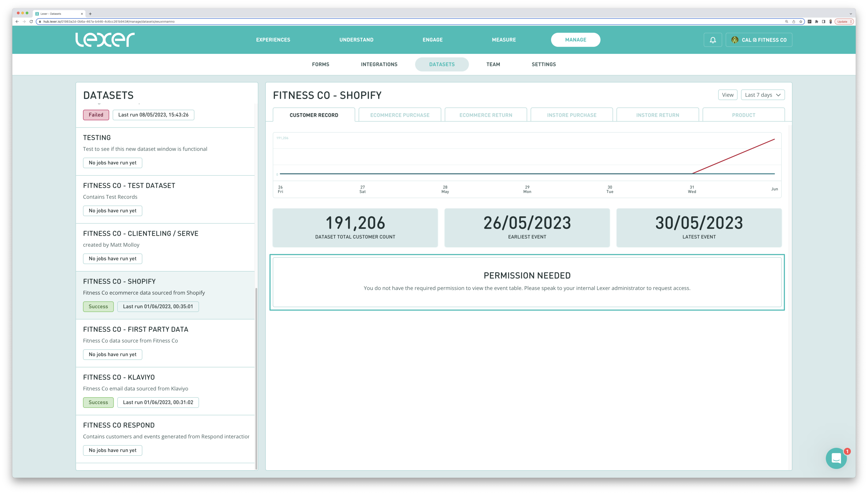Open the Extensions puzzle icon
Screen dimensions: 868x494
pos(816,21)
